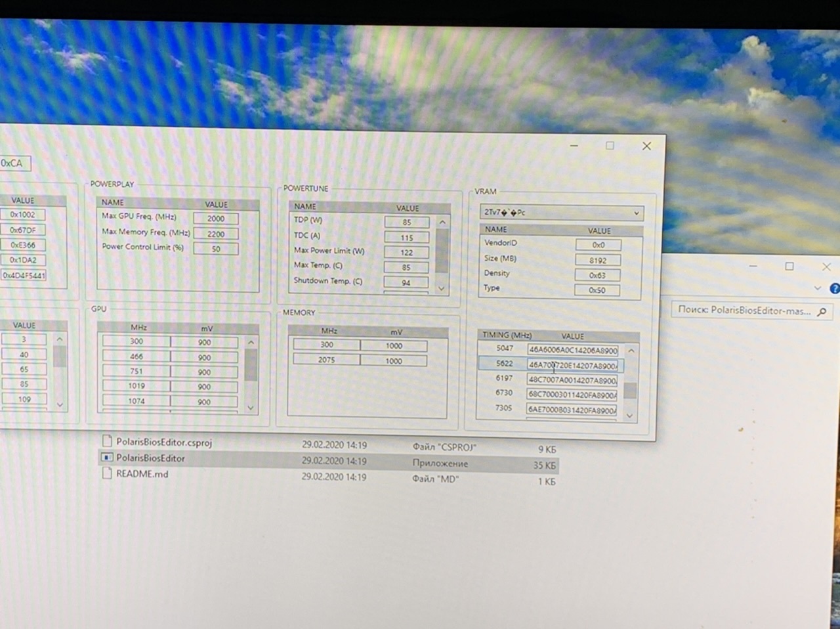Screen dimensions: 840x629
Task: Click the 'Файл "MD"' type cell
Action: 435,479
